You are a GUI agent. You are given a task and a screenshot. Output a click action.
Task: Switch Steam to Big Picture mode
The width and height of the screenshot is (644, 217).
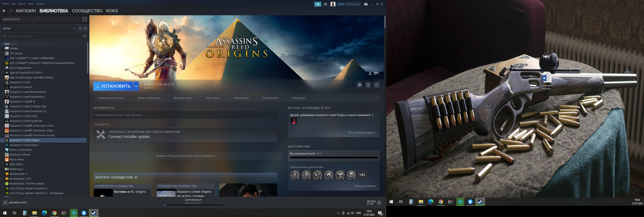[366, 4]
